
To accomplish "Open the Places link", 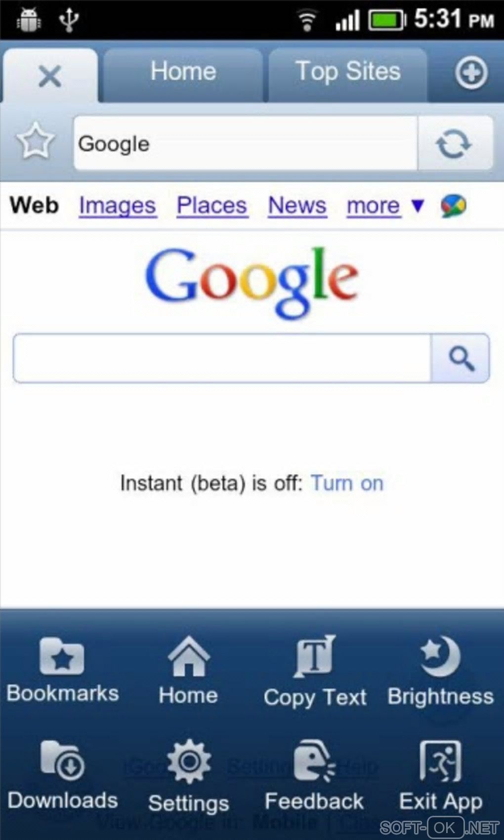I will pyautogui.click(x=212, y=206).
